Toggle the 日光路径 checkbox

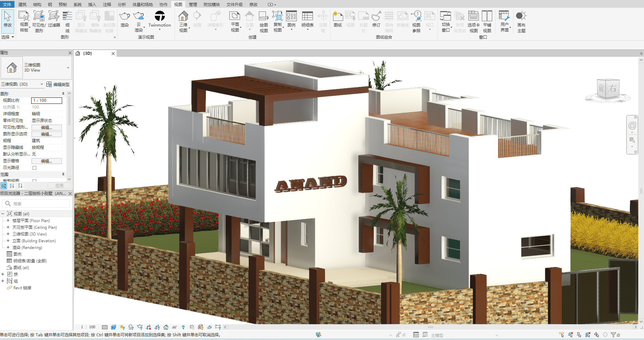pos(34,168)
